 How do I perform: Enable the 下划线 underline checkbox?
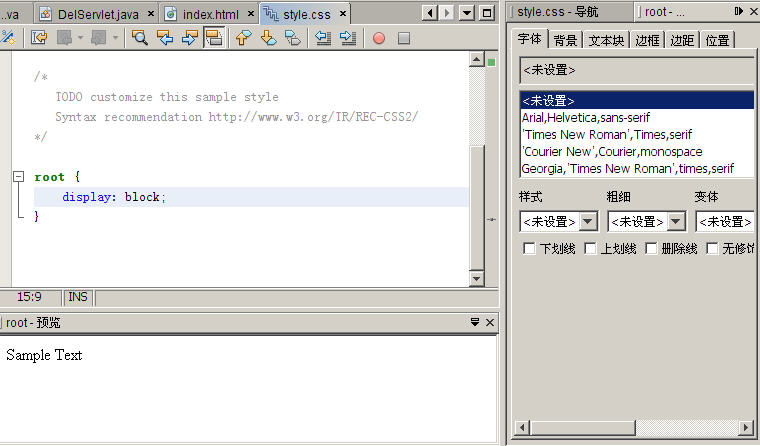point(529,248)
